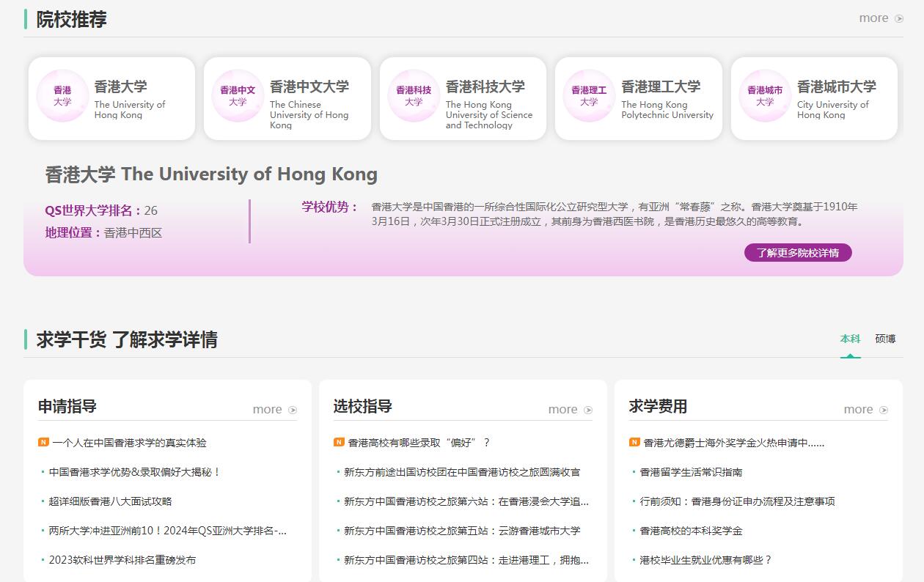Click English name The Chinese University of Hong Kong
Viewport: 924px width, 582px height.
[309, 115]
